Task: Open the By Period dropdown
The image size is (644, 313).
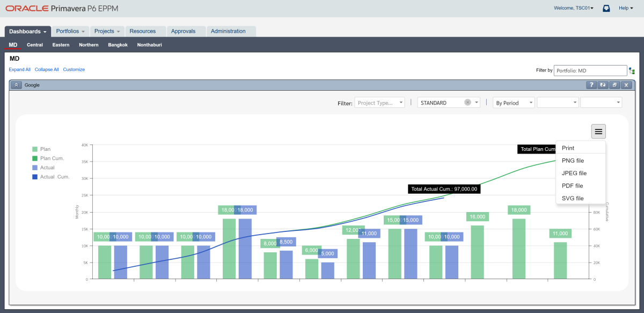Action: [x=513, y=102]
